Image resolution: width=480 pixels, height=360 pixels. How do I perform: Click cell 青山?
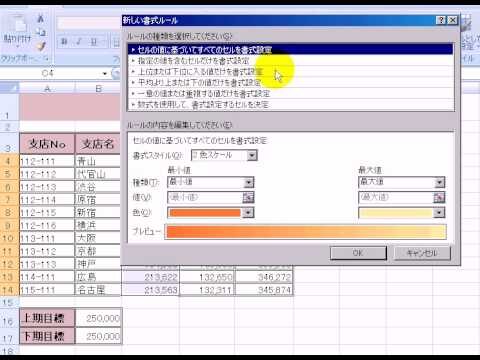[98, 162]
